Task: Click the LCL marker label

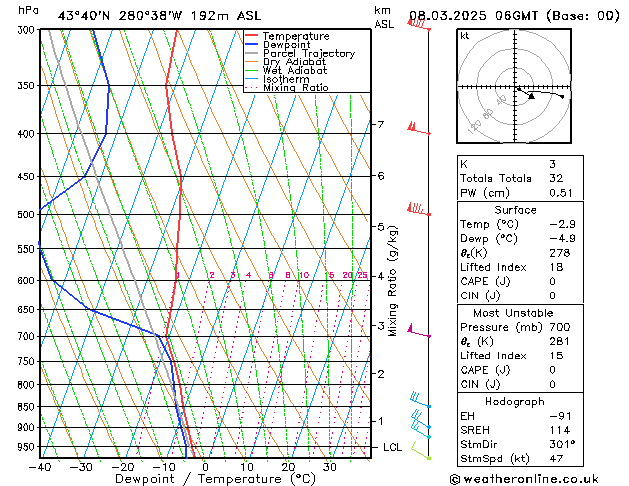Action: click(392, 447)
